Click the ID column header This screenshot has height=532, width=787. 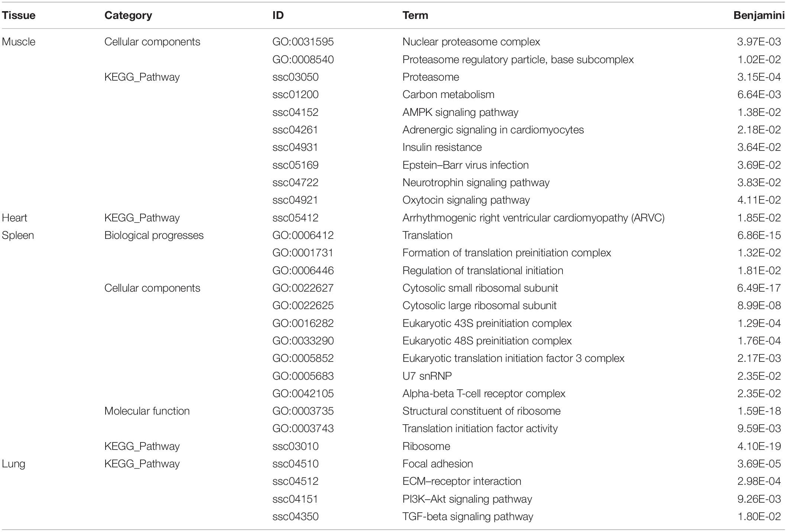tap(278, 15)
